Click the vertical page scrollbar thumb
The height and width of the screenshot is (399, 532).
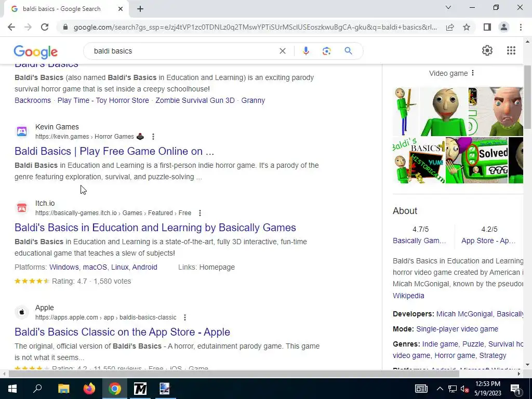tap(527, 97)
